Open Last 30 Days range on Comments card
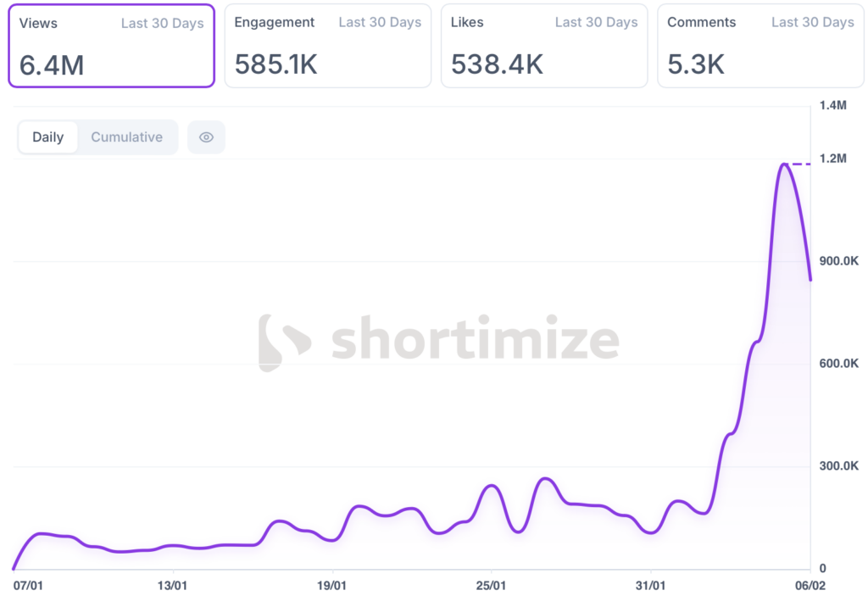The height and width of the screenshot is (607, 868). 812,23
